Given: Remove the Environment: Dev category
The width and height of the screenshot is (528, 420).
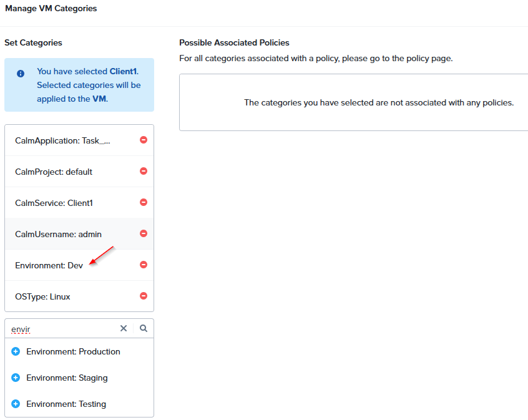Looking at the screenshot, I should tap(144, 265).
